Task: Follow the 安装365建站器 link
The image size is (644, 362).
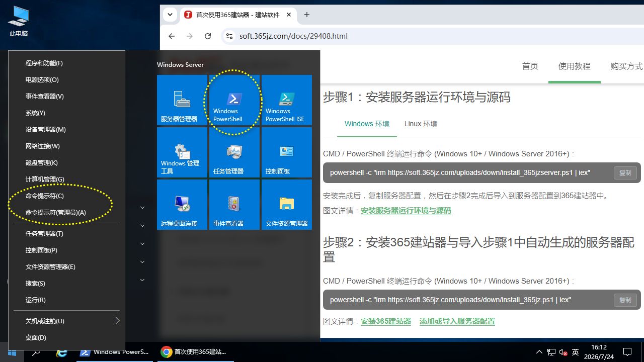Action: click(x=386, y=321)
